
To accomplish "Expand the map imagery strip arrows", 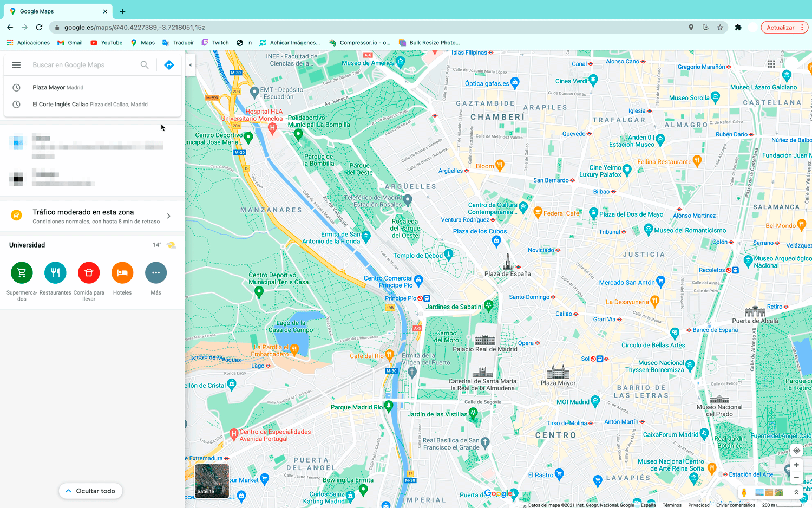I will click(x=796, y=492).
